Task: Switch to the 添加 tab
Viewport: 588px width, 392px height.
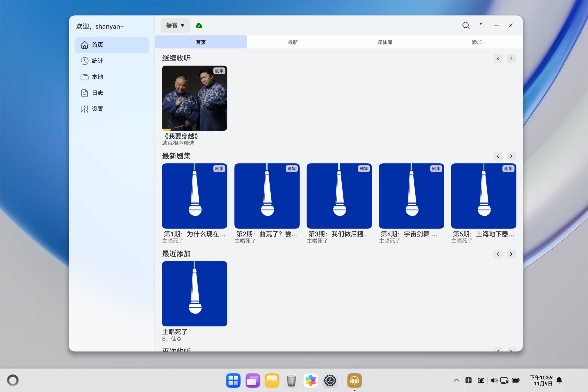Action: [476, 42]
